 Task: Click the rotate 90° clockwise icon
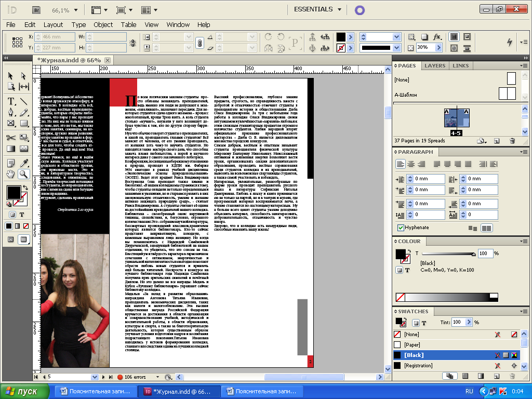268,37
